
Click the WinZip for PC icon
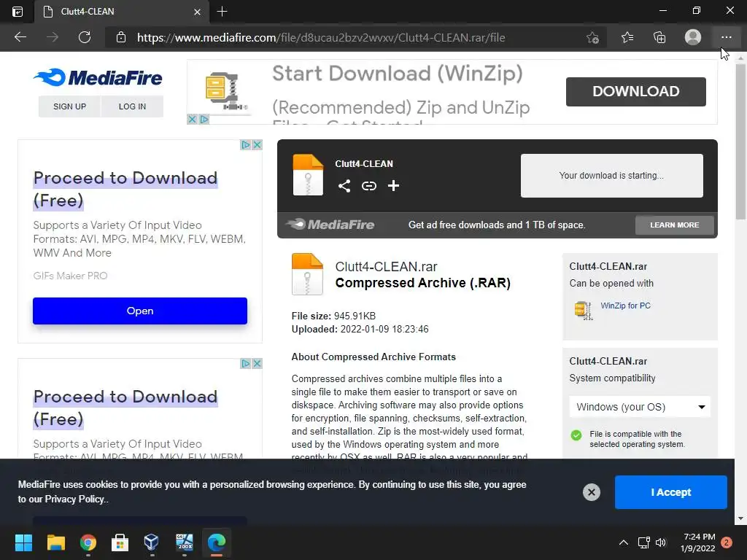click(x=583, y=311)
